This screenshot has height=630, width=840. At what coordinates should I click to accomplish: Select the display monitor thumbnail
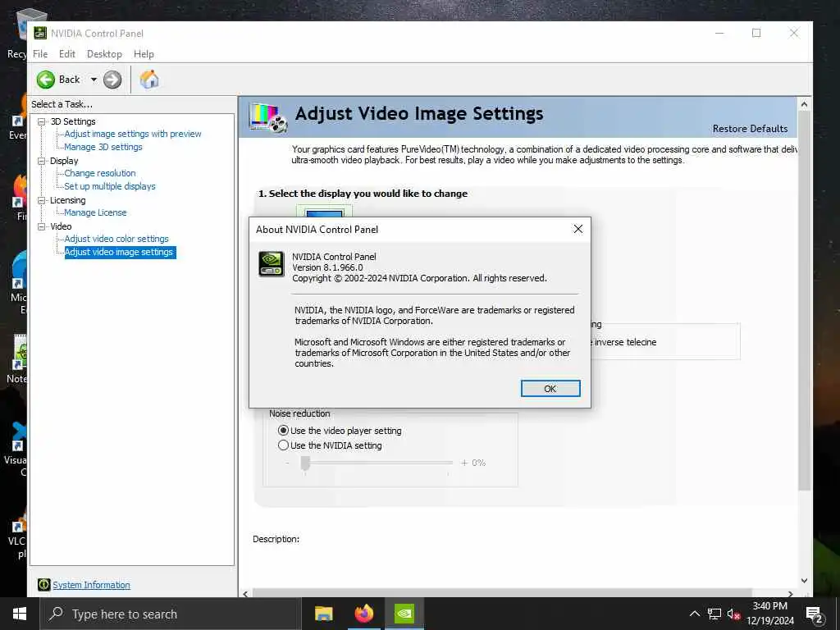coord(324,211)
